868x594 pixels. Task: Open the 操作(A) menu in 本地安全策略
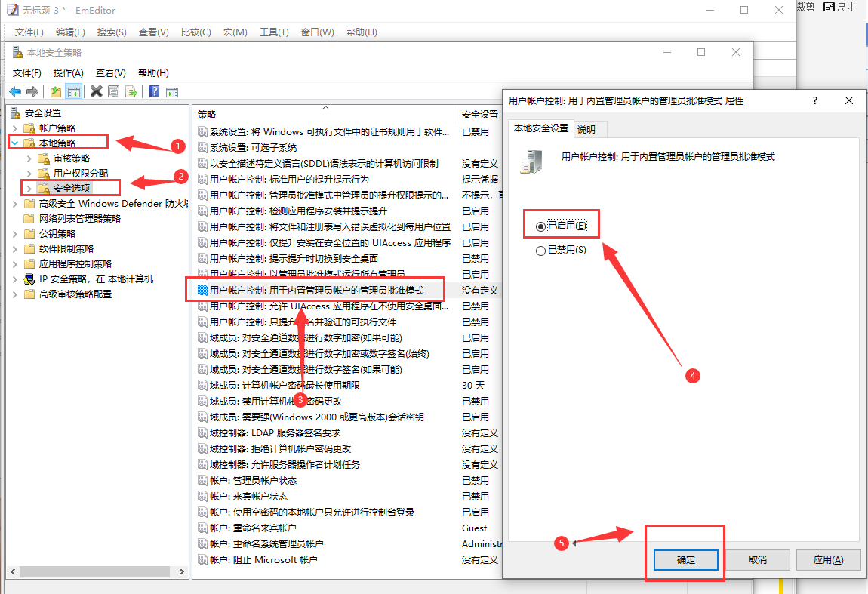(x=68, y=72)
